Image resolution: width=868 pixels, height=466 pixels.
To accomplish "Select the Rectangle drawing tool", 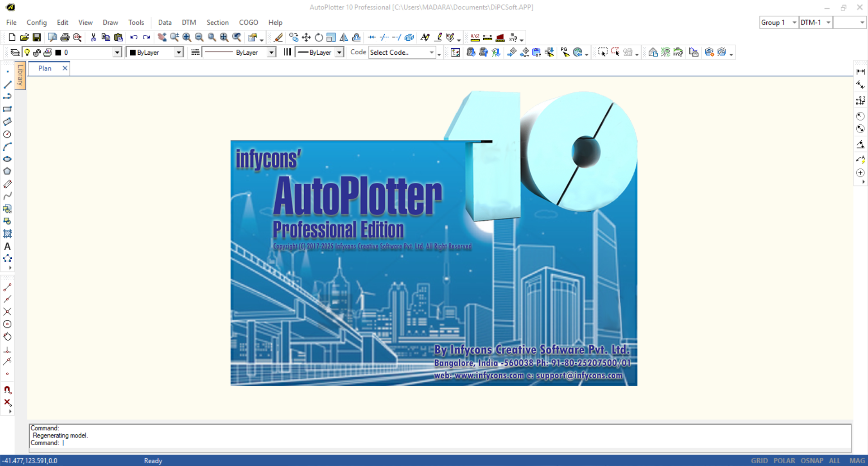I will (x=7, y=109).
